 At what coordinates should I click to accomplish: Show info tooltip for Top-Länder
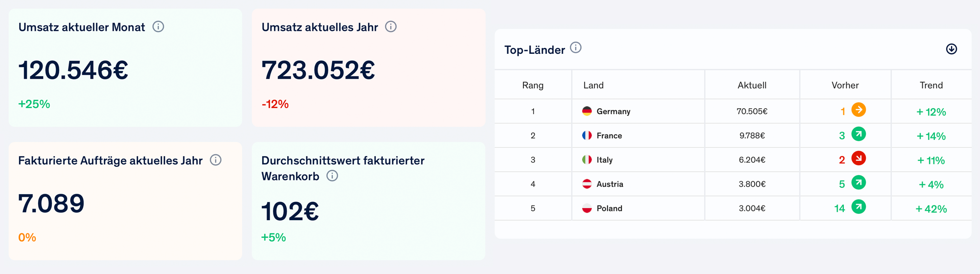coord(576,47)
